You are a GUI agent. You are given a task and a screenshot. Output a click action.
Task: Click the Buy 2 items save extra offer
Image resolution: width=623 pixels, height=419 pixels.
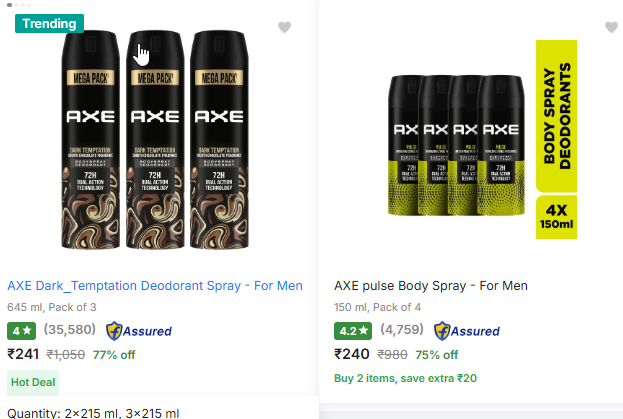click(x=407, y=378)
